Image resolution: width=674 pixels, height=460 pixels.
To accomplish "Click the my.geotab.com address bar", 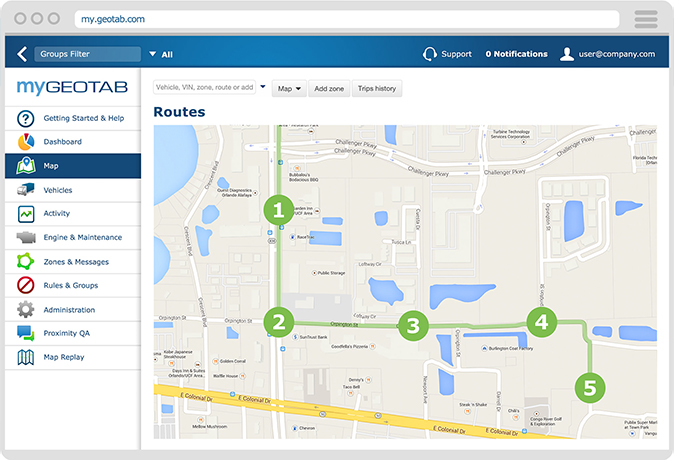I will [x=347, y=19].
